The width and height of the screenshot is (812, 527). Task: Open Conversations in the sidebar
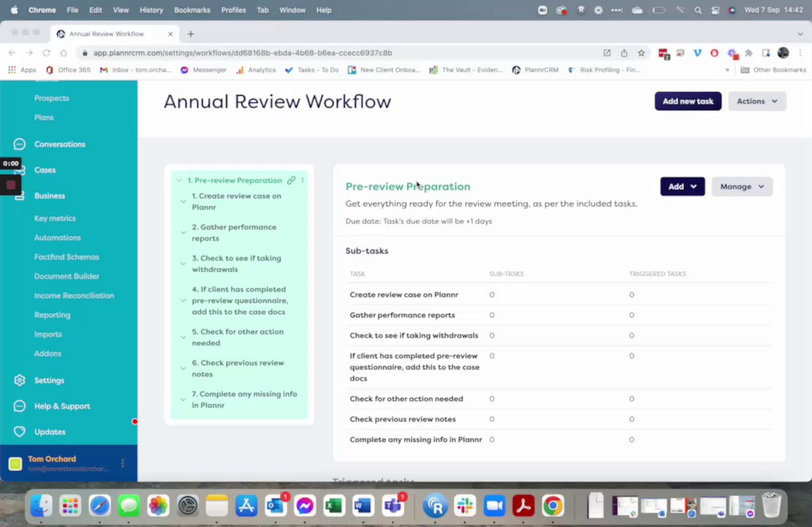click(59, 144)
